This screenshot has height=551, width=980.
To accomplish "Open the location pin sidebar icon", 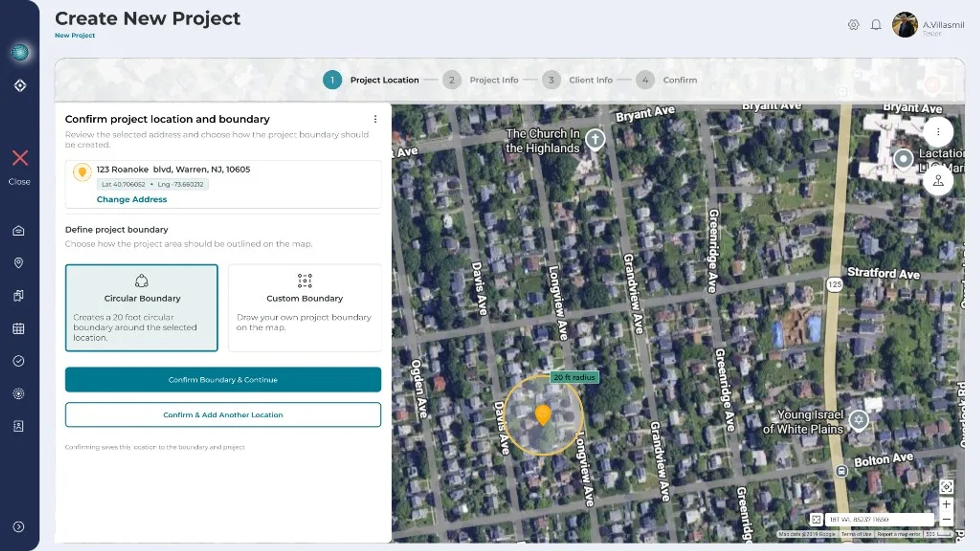I will [x=19, y=263].
